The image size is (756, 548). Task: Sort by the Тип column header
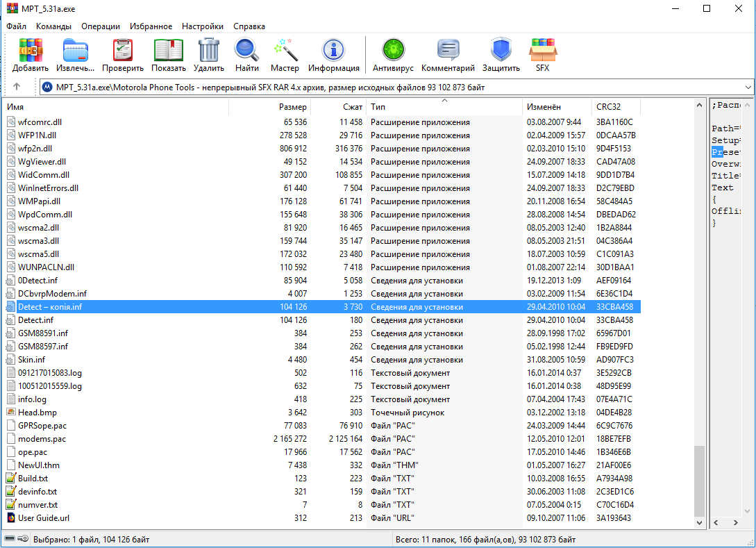click(x=444, y=106)
